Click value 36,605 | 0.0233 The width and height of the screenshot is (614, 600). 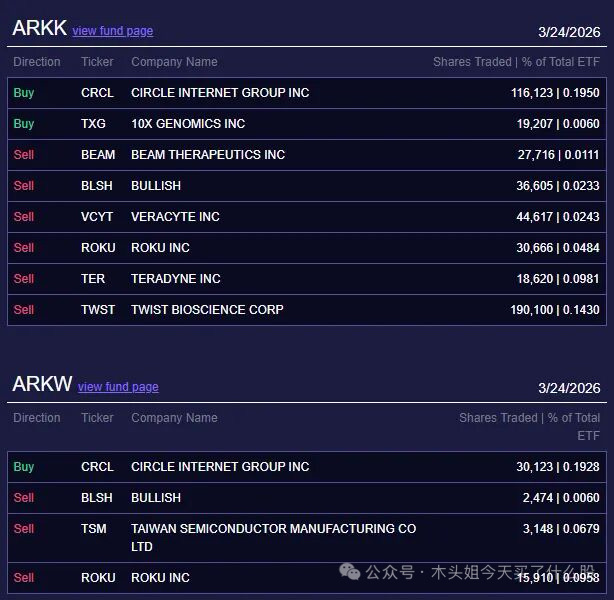click(x=558, y=186)
